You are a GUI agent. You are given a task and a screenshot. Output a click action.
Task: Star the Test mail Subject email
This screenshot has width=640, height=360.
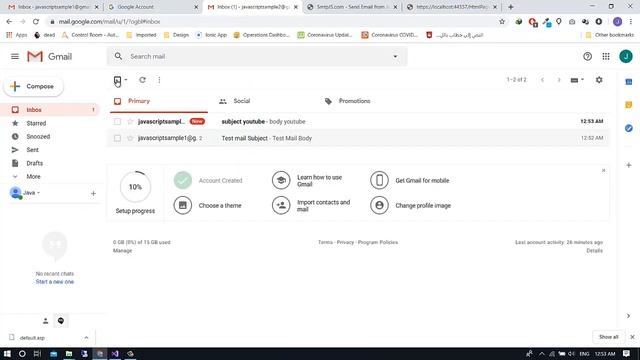click(x=130, y=138)
